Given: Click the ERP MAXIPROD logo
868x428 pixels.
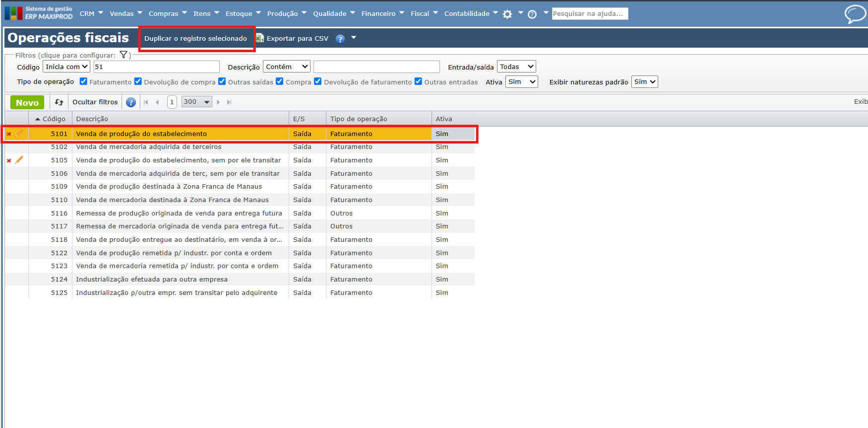Looking at the screenshot, I should point(39,13).
